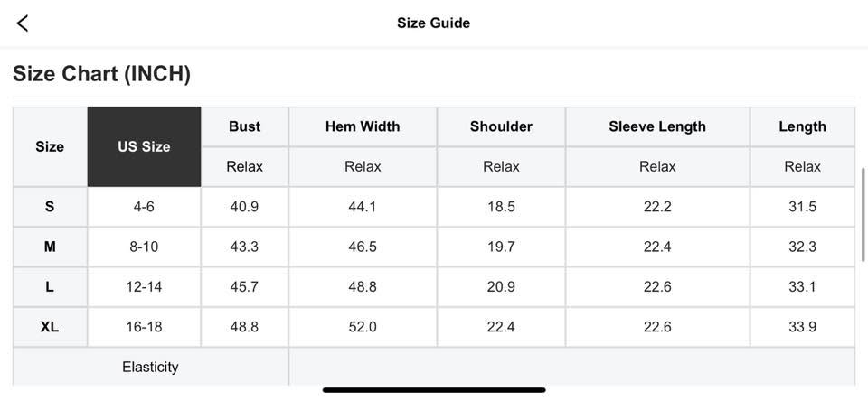This screenshot has height=401, width=868.
Task: Click the Size Chart (INCH) heading
Action: coord(101,74)
